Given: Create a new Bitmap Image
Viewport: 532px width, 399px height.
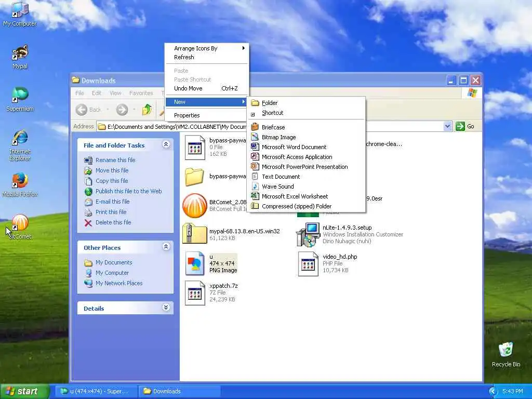Looking at the screenshot, I should tap(307, 137).
